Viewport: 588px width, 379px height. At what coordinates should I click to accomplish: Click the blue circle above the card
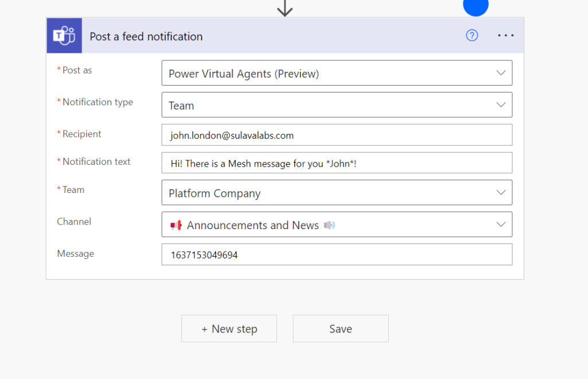pyautogui.click(x=475, y=6)
